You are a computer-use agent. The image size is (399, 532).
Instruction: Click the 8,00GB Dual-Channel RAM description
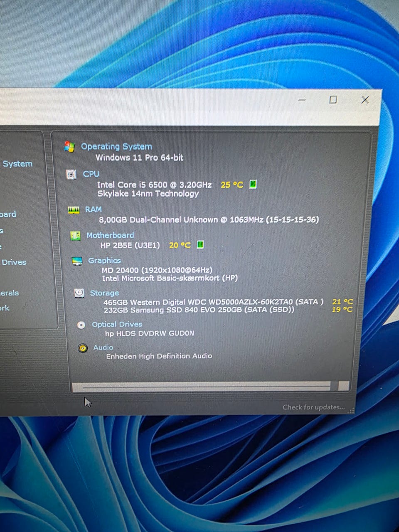click(x=209, y=219)
